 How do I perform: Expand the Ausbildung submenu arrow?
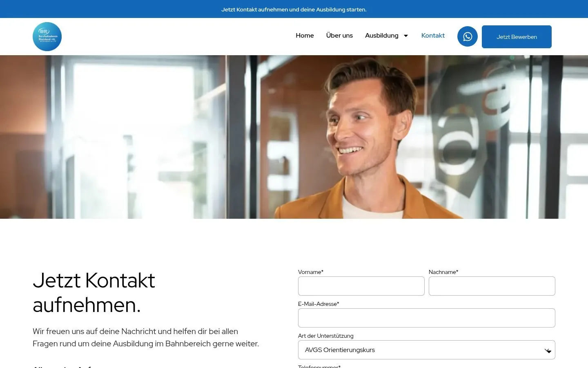[x=406, y=36]
